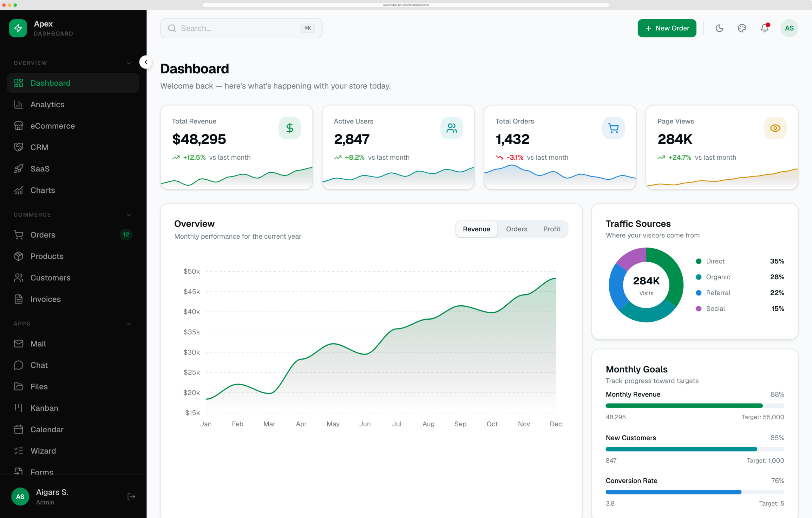The height and width of the screenshot is (518, 812).
Task: Select the Revenue tab in Overview
Action: [x=476, y=229]
